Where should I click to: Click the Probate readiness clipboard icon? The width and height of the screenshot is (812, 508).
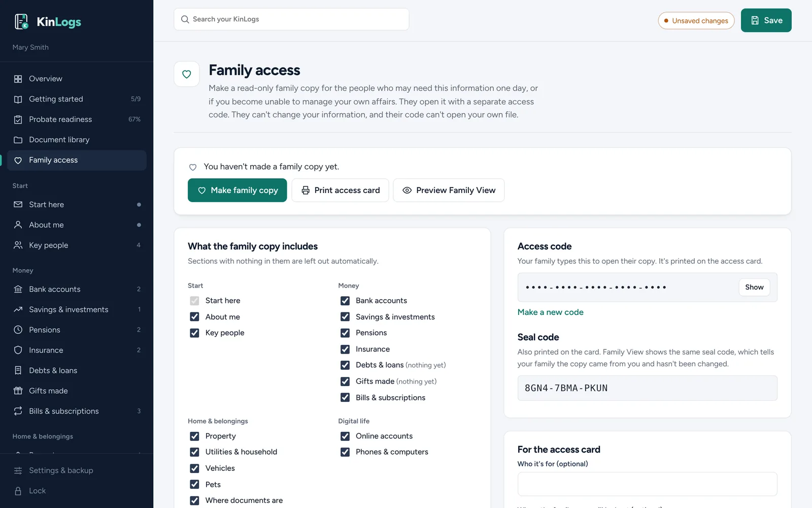(x=18, y=119)
